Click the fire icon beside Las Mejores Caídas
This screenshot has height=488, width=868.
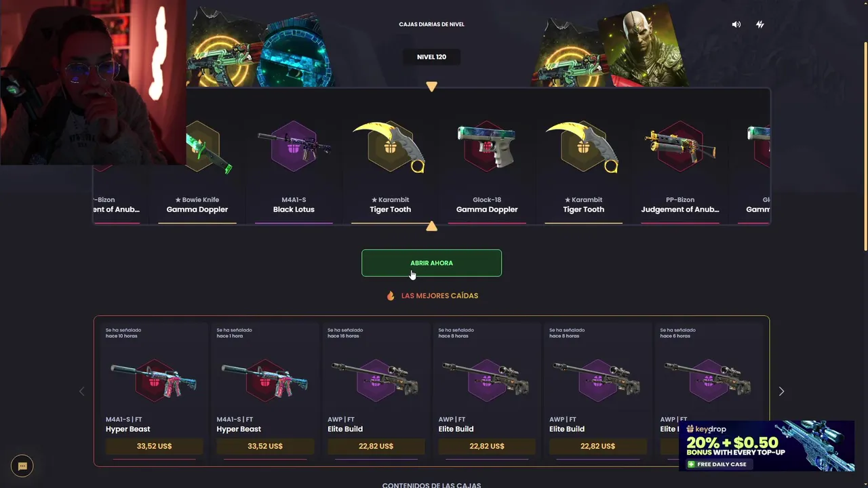[x=391, y=296]
